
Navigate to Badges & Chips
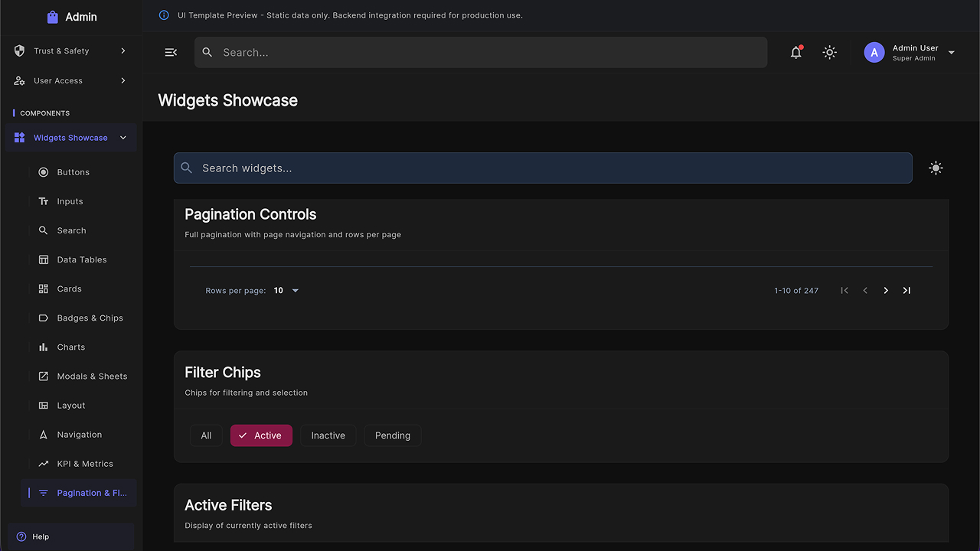coord(80,318)
